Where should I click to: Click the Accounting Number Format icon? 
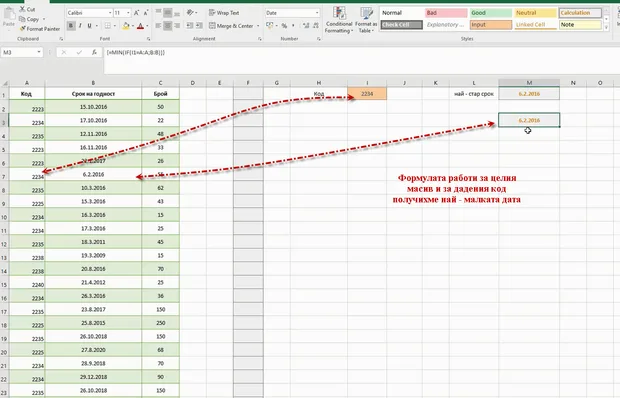tap(270, 26)
